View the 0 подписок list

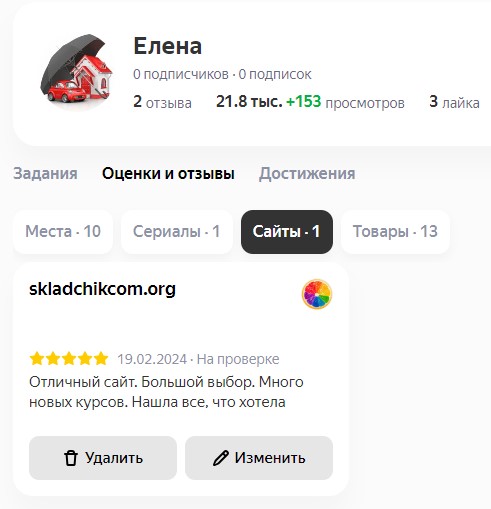[x=275, y=74]
